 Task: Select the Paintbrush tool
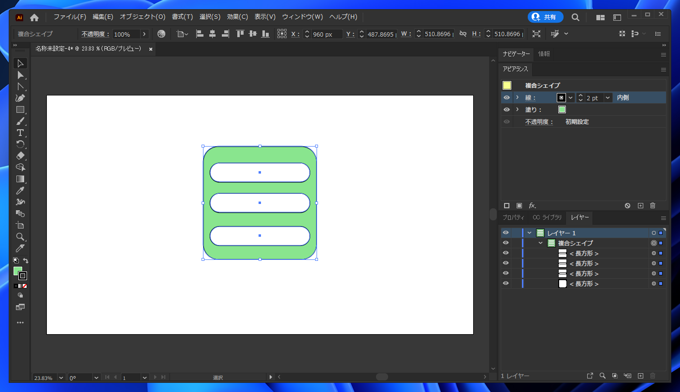[x=20, y=121]
